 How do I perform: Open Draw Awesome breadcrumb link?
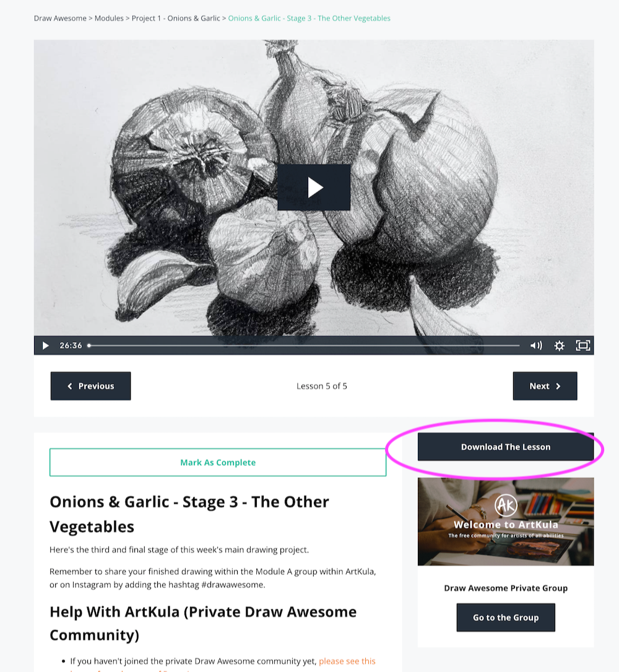point(60,19)
